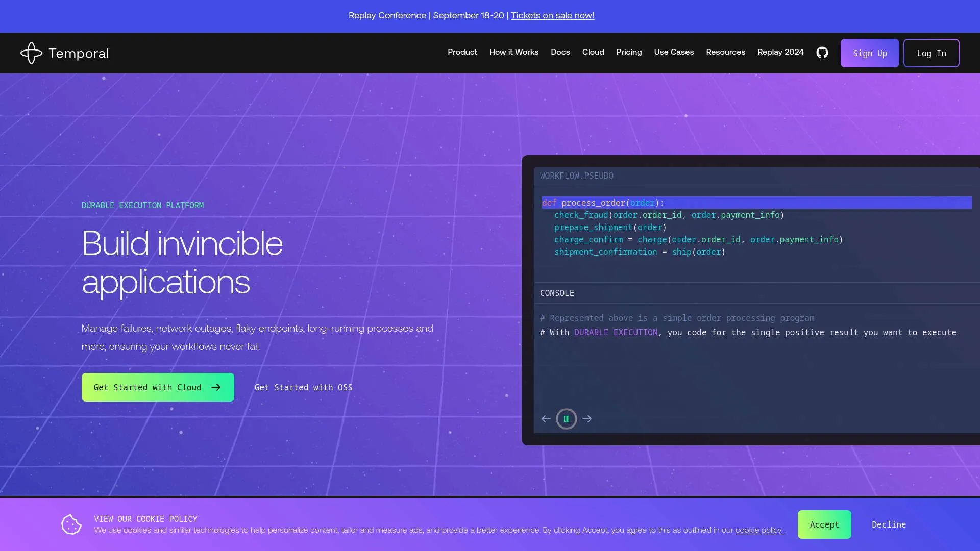This screenshot has width=980, height=551.
Task: Click arrow on Get Started with Cloud
Action: click(x=216, y=387)
